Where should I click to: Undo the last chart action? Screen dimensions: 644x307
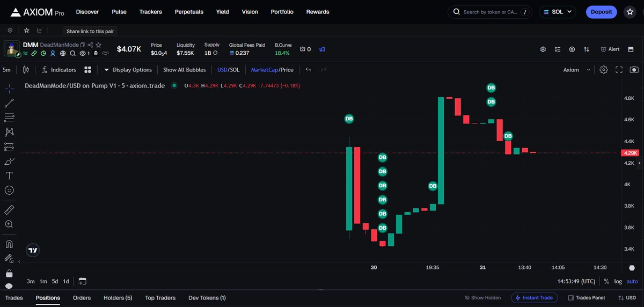click(x=309, y=70)
